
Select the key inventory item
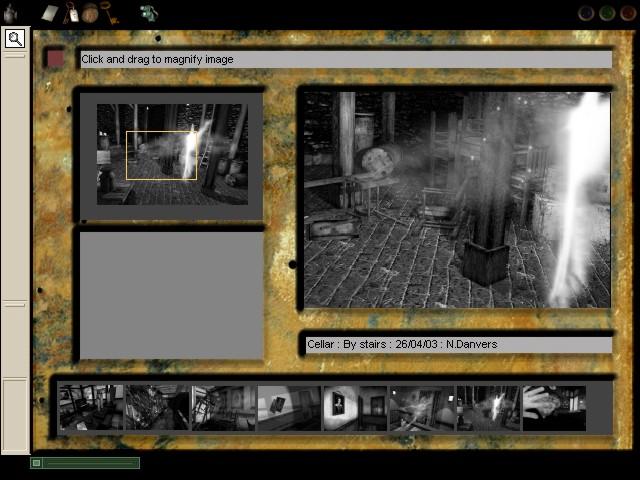click(x=109, y=13)
